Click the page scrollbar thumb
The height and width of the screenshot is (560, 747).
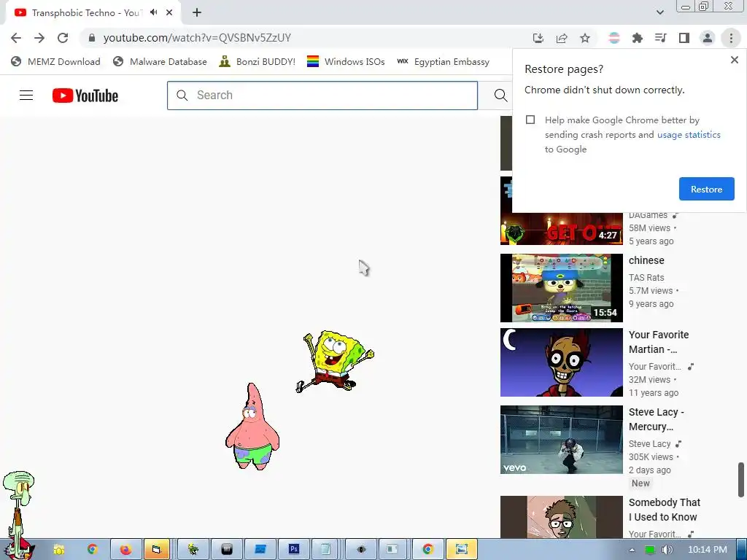741,480
